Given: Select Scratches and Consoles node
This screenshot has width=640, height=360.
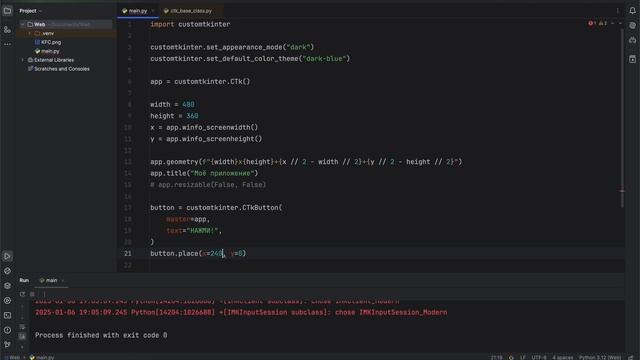Looking at the screenshot, I should point(58,69).
